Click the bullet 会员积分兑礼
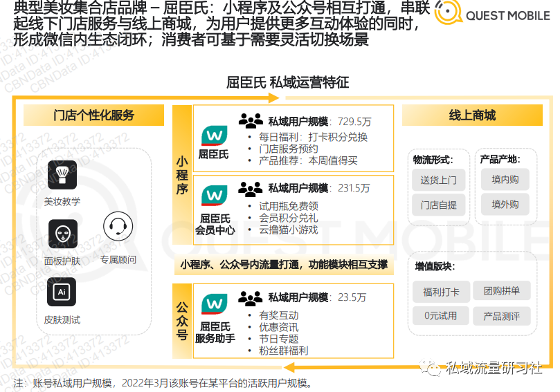This screenshot has width=560, height=392. tap(288, 218)
